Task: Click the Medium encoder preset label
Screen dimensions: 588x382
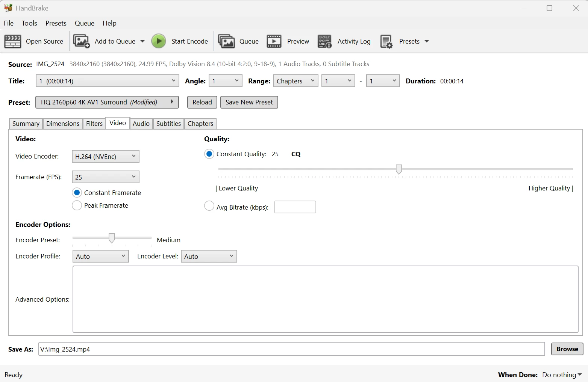Action: click(x=169, y=240)
